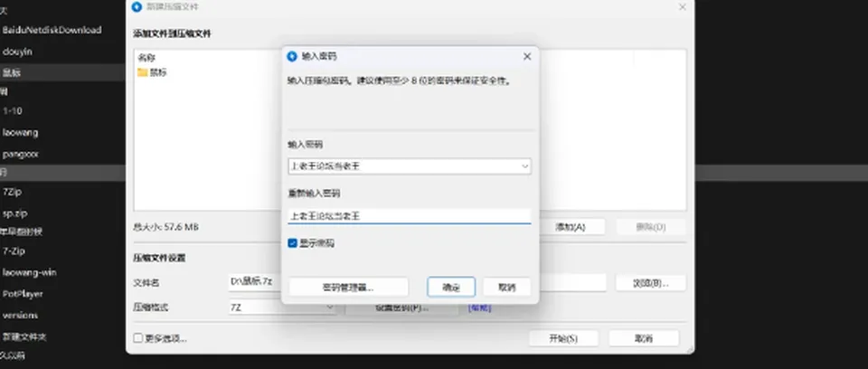Click the 开始(S) start button
Image resolution: width=868 pixels, height=369 pixels.
(x=563, y=338)
